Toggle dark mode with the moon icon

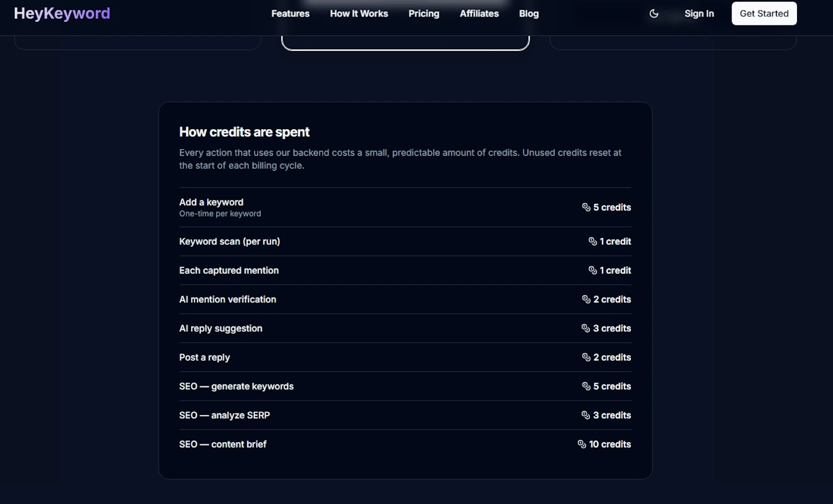coord(654,14)
